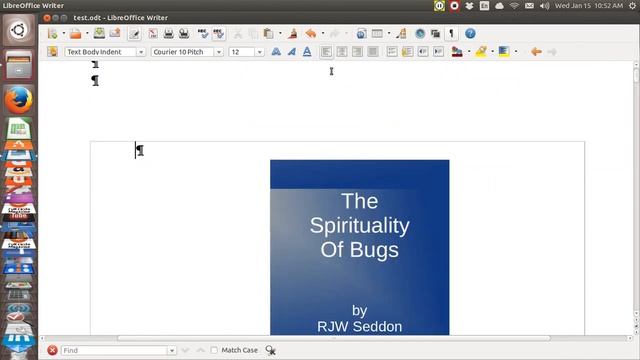Click the paragraph style field Text Body Indent
640x360 pixels.
pos(100,52)
